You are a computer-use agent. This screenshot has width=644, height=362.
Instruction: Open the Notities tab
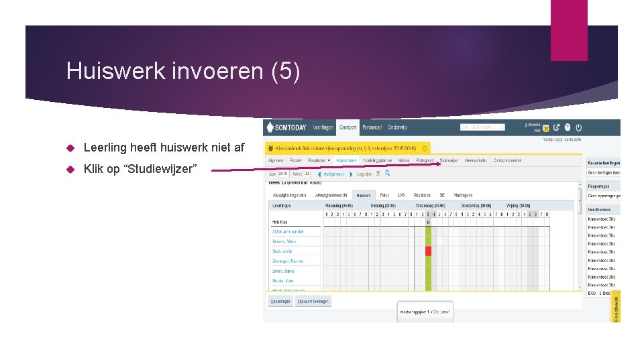[403, 160]
